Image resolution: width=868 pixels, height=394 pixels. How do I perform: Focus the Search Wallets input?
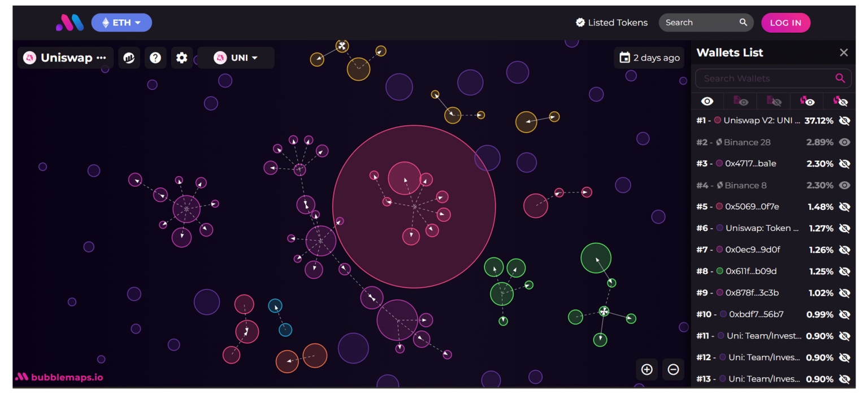click(x=773, y=78)
